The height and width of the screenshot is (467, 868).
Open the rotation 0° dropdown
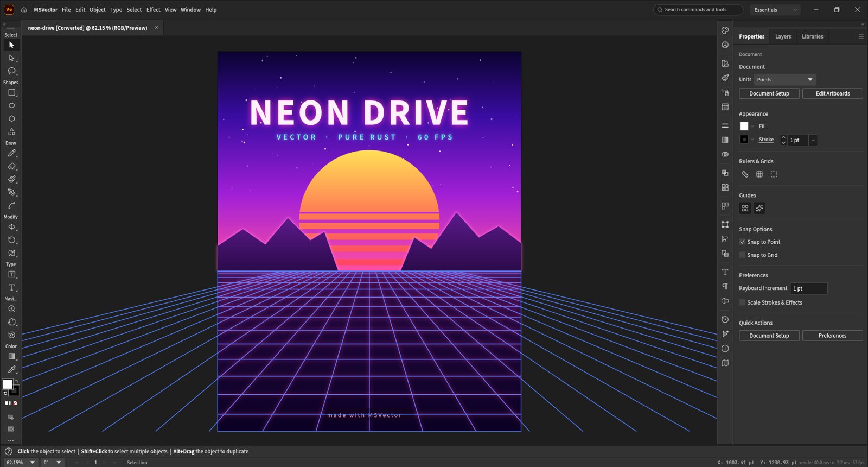59,463
